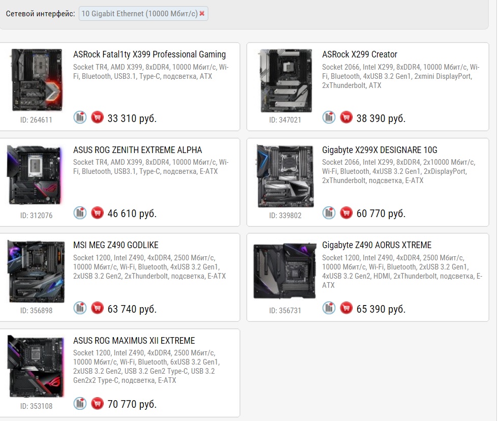The image size is (504, 421).
Task: Open MSI MEG Z490 GODLIKE title
Action: pyautogui.click(x=116, y=245)
